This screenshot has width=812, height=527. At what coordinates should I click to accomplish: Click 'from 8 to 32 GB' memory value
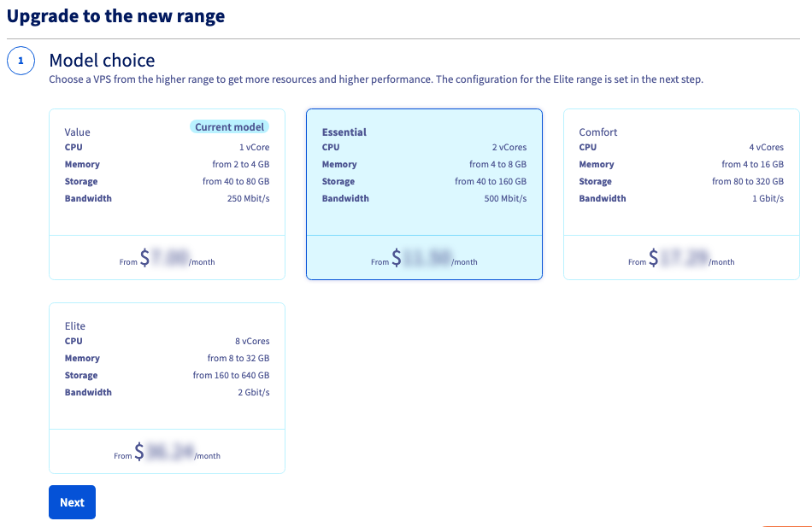[x=238, y=358]
